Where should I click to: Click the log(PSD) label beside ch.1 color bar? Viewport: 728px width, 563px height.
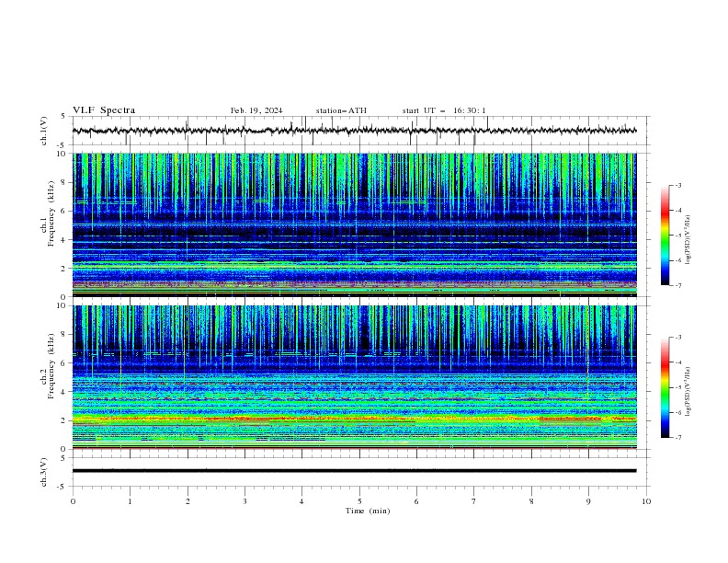(x=688, y=240)
